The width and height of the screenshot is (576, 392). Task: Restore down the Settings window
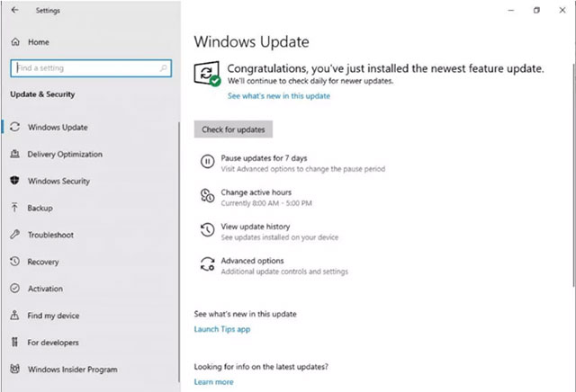[536, 10]
